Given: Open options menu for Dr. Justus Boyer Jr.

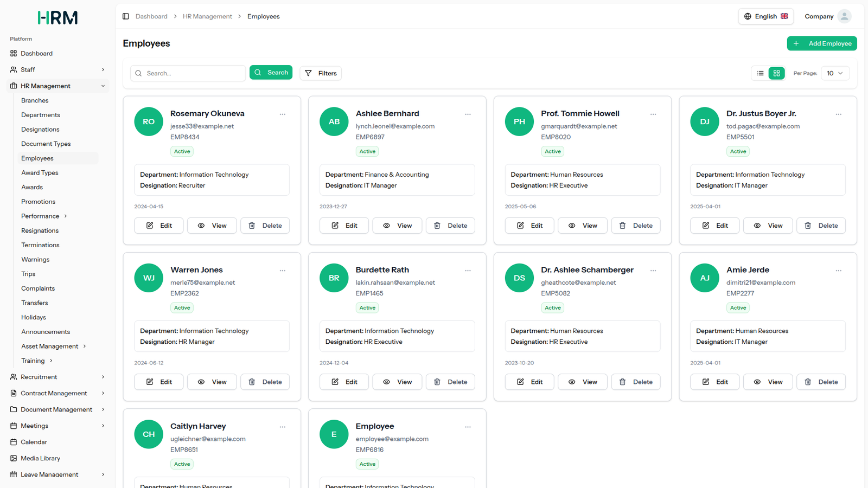Looking at the screenshot, I should pyautogui.click(x=839, y=114).
